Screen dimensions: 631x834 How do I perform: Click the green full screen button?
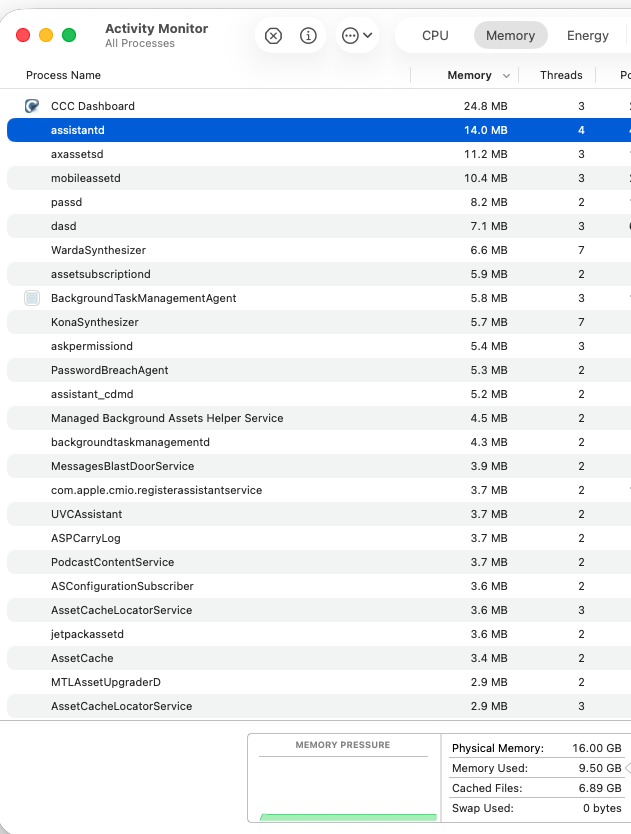point(69,35)
